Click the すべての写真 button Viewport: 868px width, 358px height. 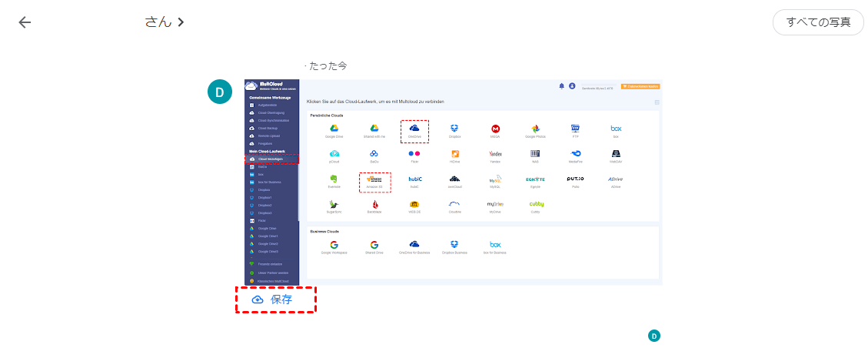click(x=818, y=22)
